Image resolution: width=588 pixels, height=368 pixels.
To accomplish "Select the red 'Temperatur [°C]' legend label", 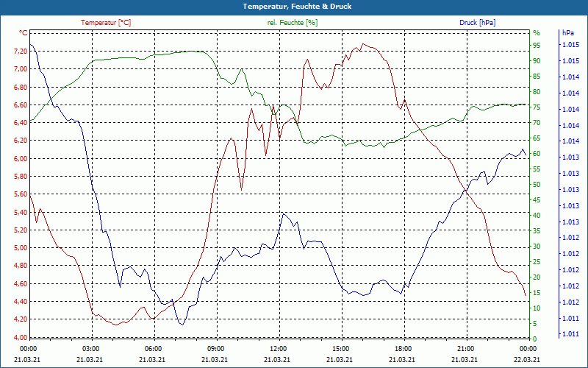I will point(106,23).
